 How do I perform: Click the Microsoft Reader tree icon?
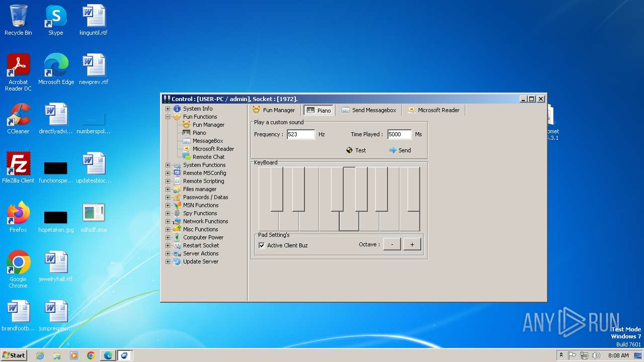187,149
